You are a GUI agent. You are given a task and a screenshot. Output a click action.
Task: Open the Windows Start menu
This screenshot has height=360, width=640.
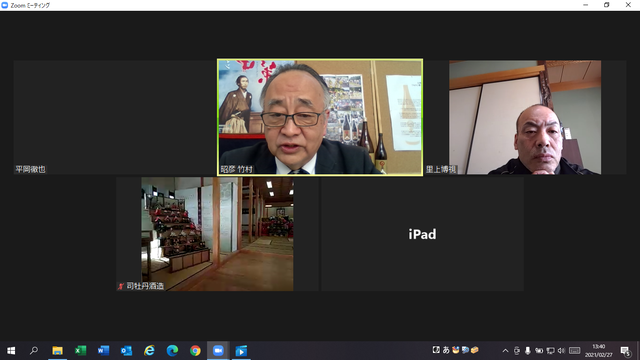tap(11, 351)
